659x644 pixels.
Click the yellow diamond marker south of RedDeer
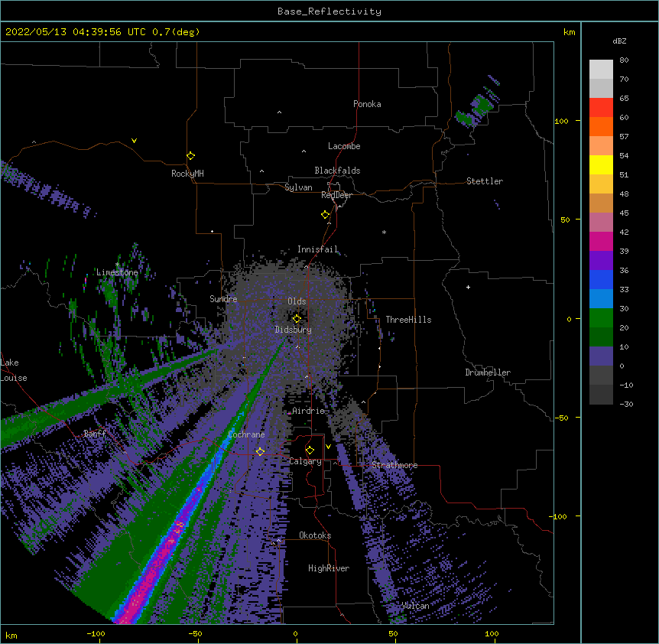[x=325, y=214]
